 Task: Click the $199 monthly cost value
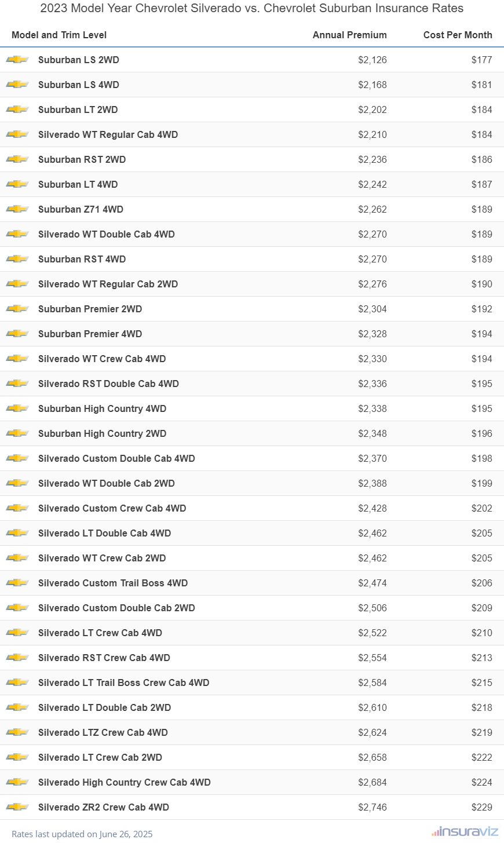pos(482,483)
